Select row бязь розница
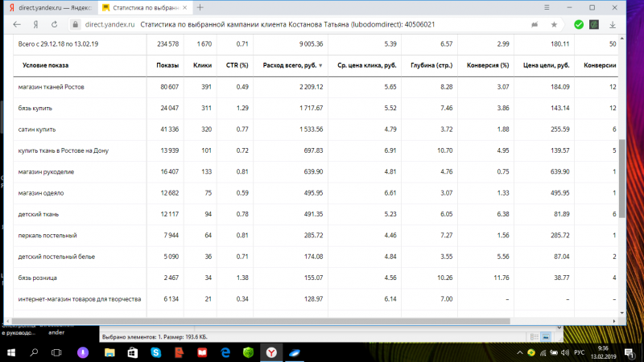644x362 pixels. point(316,278)
